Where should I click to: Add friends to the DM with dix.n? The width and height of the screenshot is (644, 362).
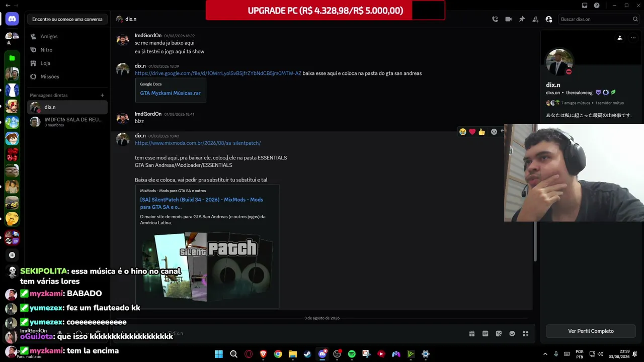pyautogui.click(x=535, y=19)
